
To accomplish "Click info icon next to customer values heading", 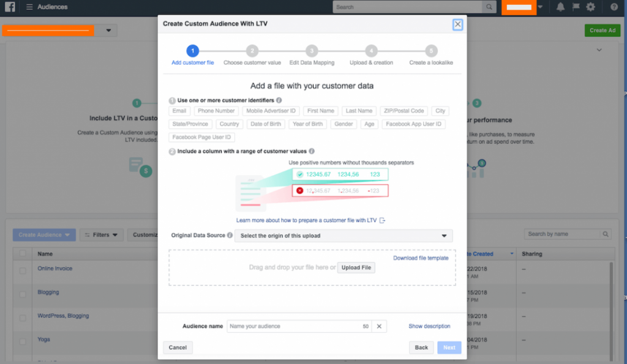I will 312,151.
